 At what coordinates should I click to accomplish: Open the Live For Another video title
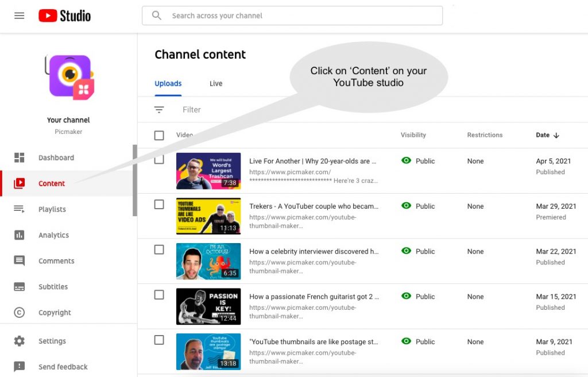(312, 161)
